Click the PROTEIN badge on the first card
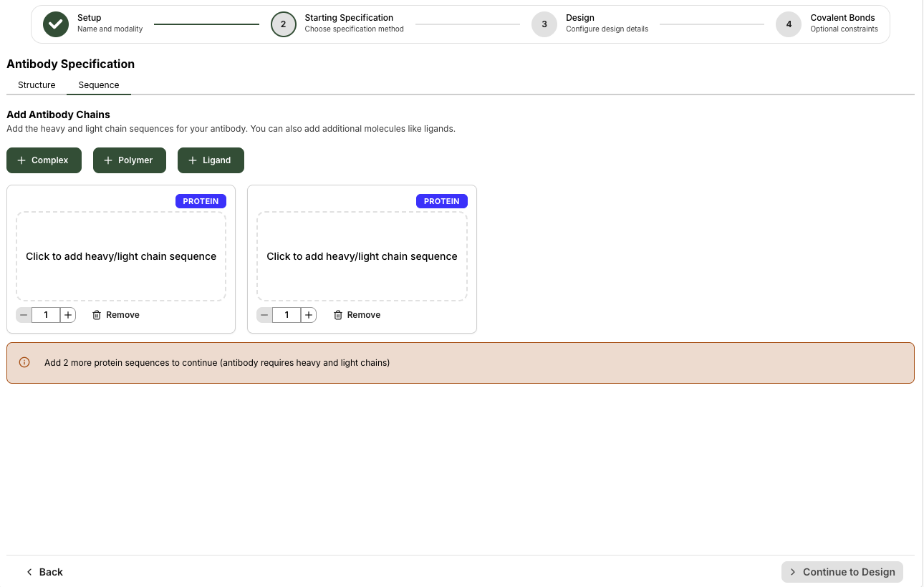Screen dimensions: 924x587 click(x=201, y=201)
